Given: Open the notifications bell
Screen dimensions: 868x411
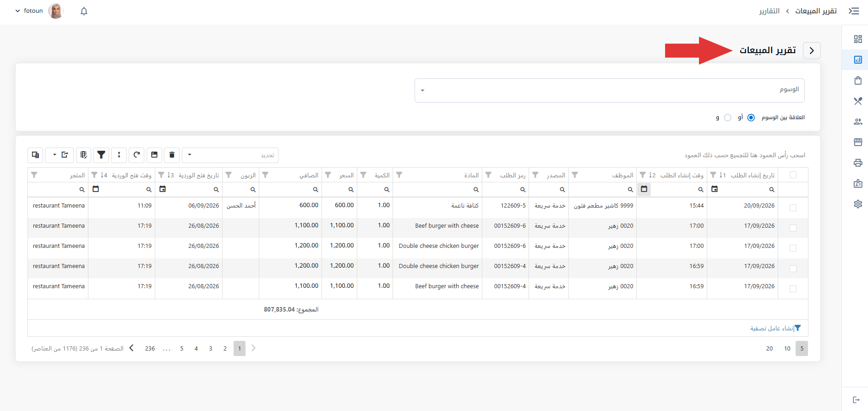Looking at the screenshot, I should (x=84, y=11).
